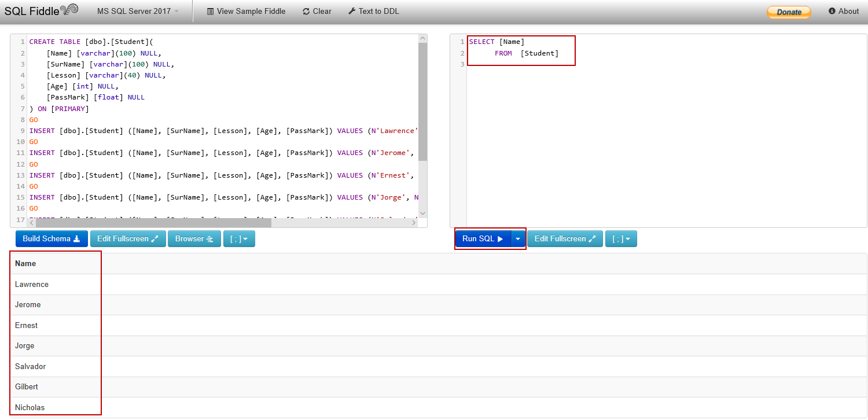Select the Text to DDL wrench icon
This screenshot has width=868, height=420.
[x=350, y=10]
